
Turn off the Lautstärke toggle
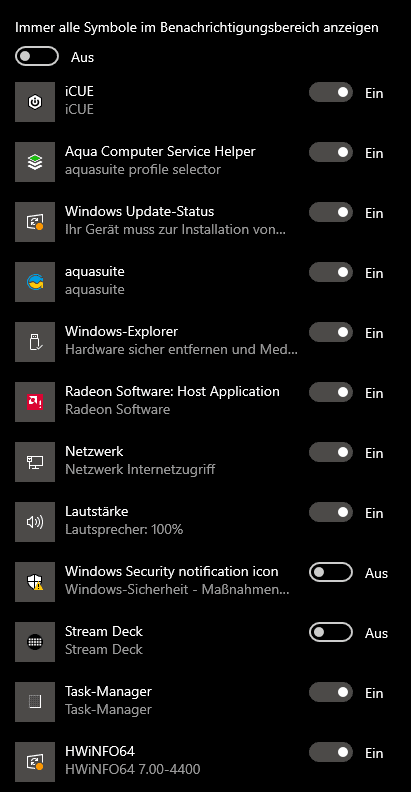331,512
